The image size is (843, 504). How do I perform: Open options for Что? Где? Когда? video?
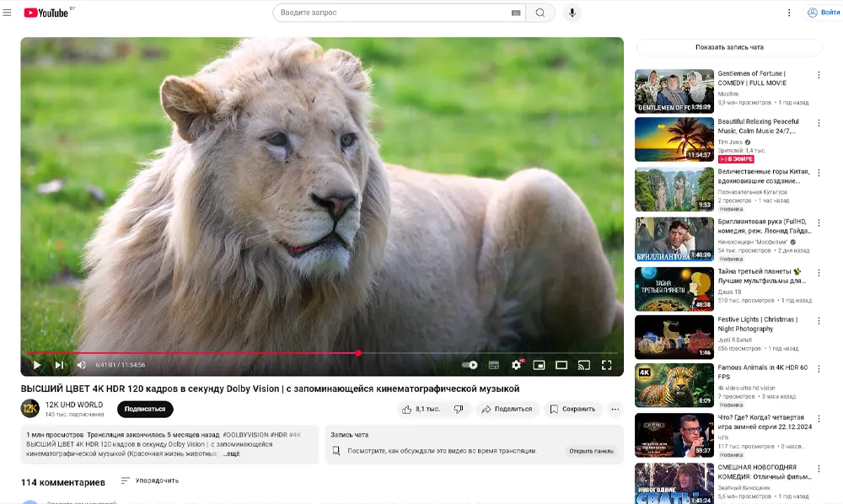click(x=819, y=419)
